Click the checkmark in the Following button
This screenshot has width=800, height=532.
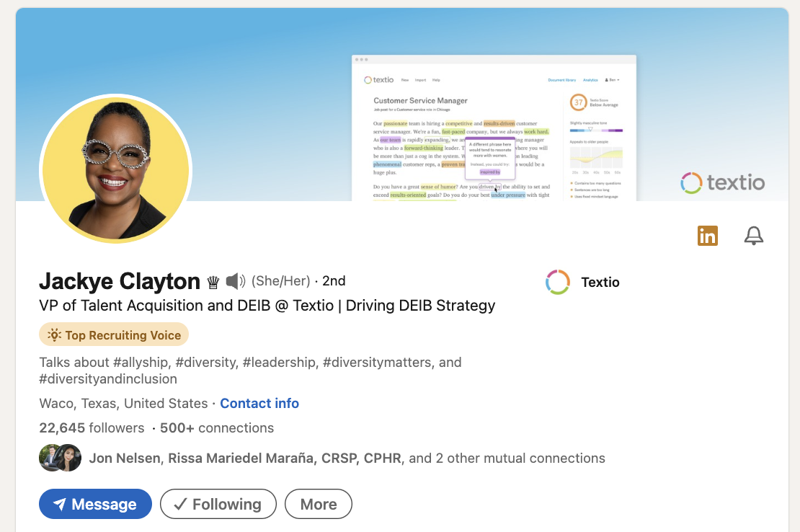[x=181, y=505]
